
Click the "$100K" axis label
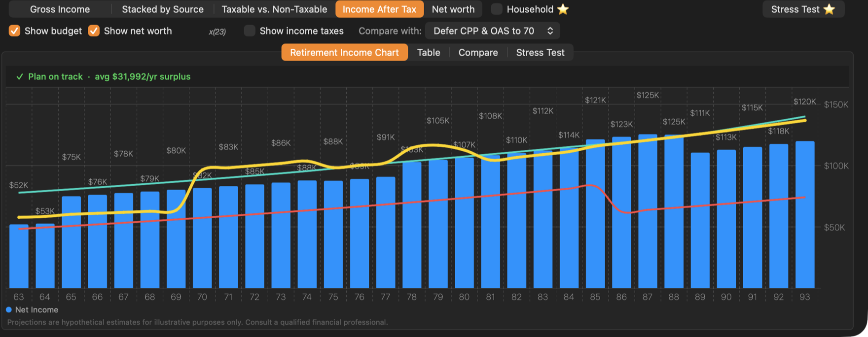click(836, 166)
